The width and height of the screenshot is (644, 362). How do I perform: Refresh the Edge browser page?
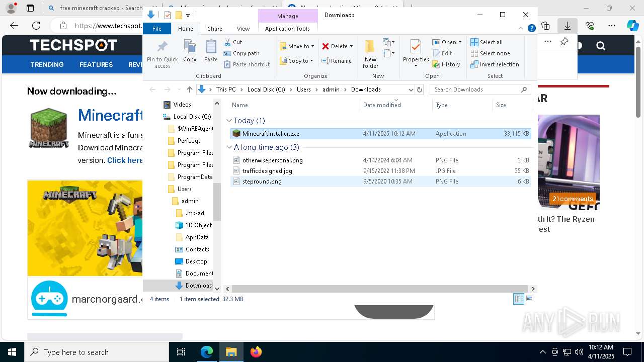point(36,25)
